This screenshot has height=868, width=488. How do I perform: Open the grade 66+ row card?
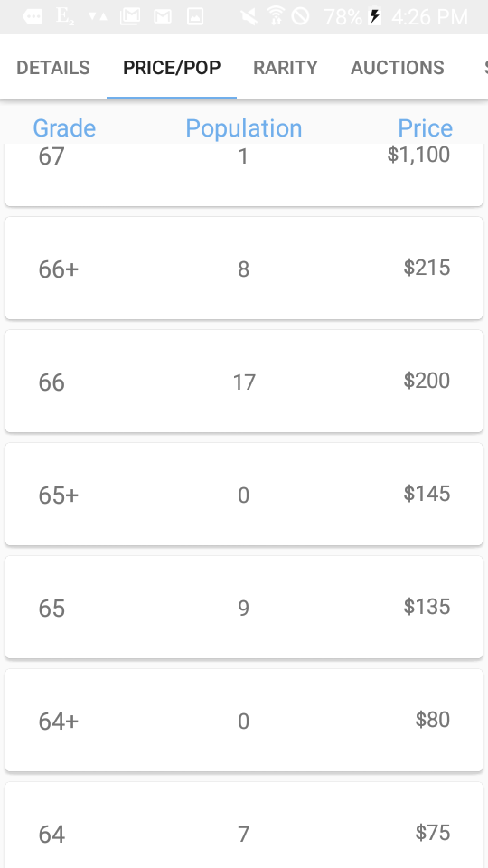tap(244, 268)
